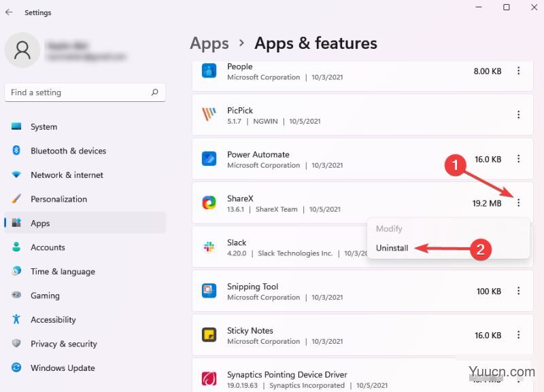The image size is (544, 392).
Task: Click the Accounts person icon
Action: click(16, 247)
